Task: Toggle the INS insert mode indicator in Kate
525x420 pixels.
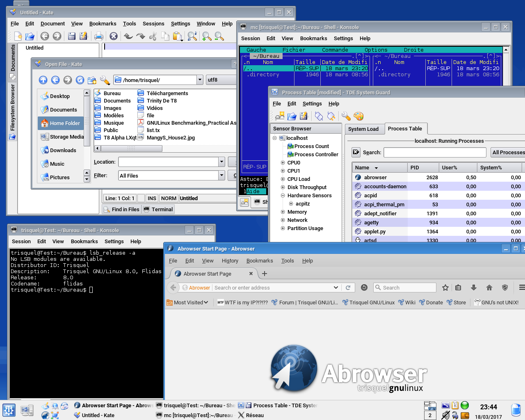Action: (x=152, y=198)
